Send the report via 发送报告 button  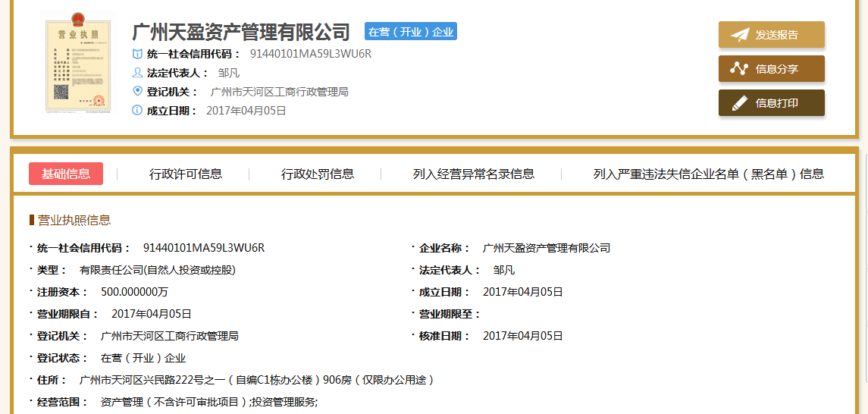[771, 35]
